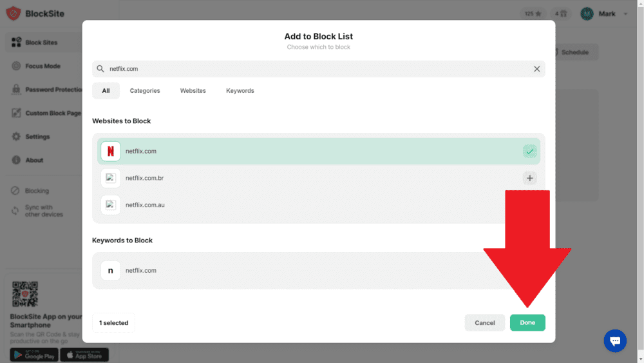Open the chat support bubble
The height and width of the screenshot is (363, 644).
[615, 340]
